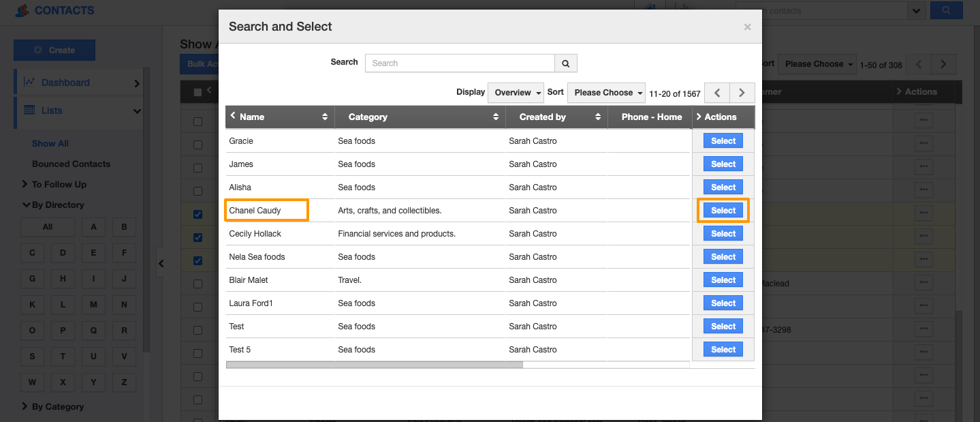
Task: Open Bounced Contacts list
Action: click(71, 164)
